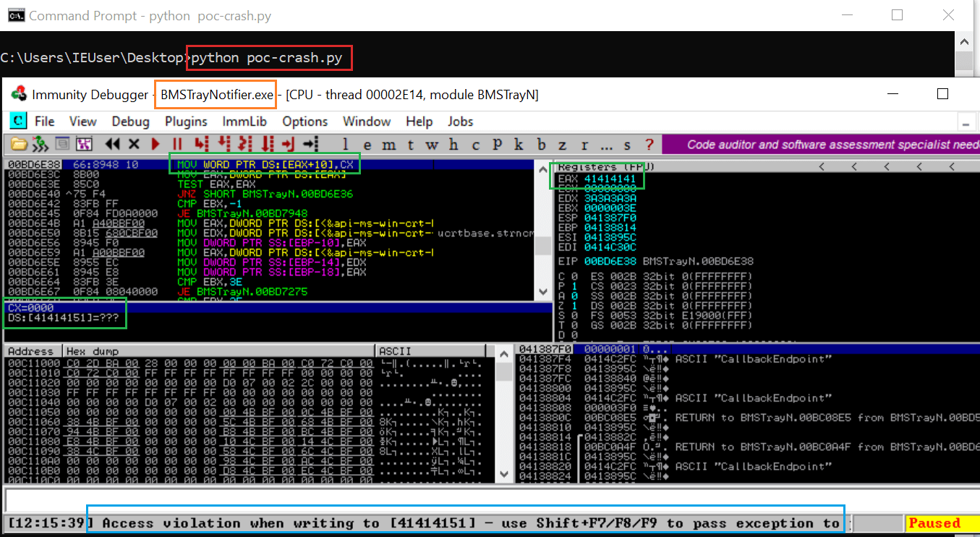The image size is (980, 537).
Task: Open the Options menu
Action: coord(305,122)
